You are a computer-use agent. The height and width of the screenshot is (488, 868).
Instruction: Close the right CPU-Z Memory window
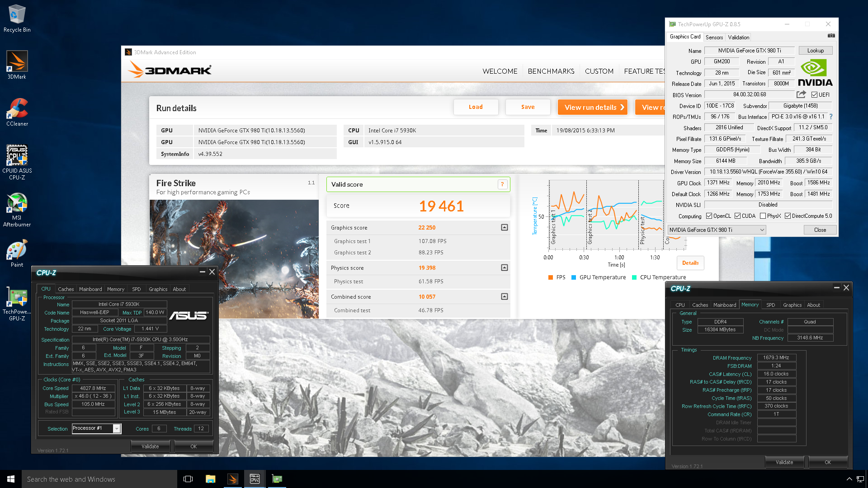(x=846, y=287)
